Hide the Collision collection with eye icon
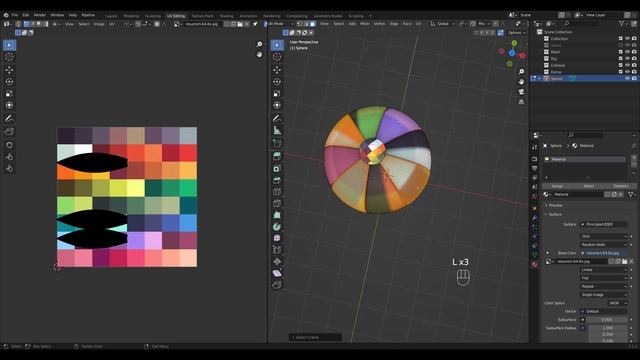 point(627,65)
